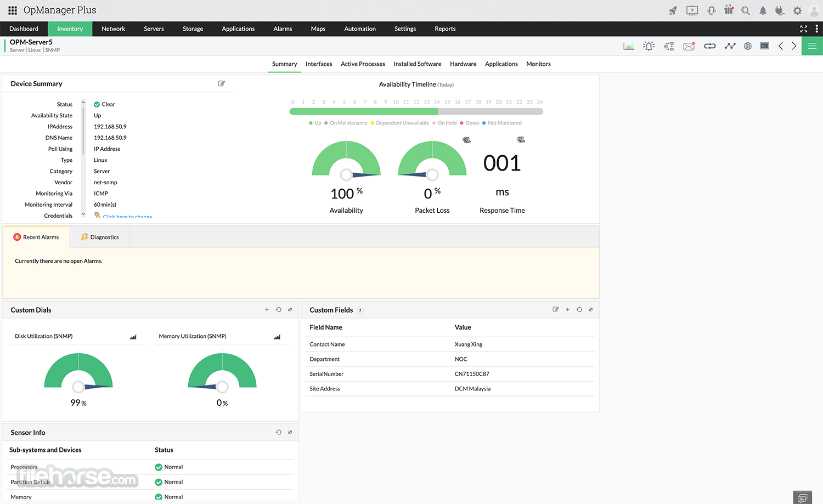This screenshot has height=504, width=823.
Task: Click the envelope mail icon
Action: [689, 46]
